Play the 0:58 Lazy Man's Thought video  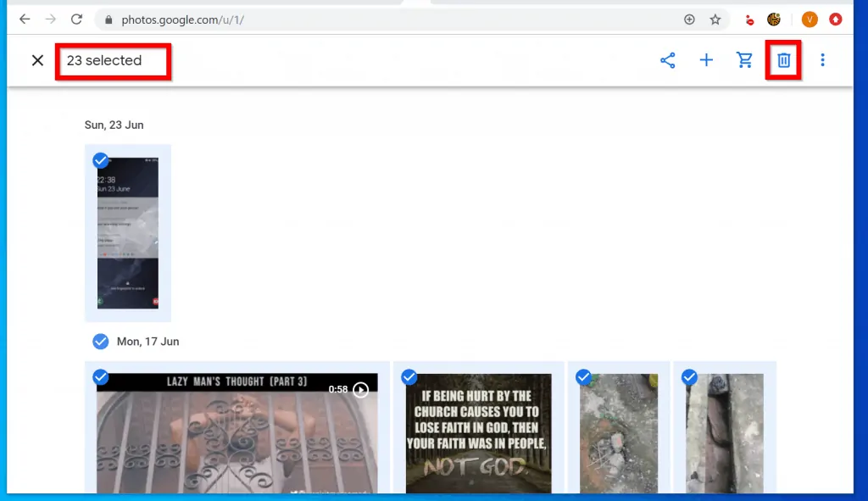(360, 390)
